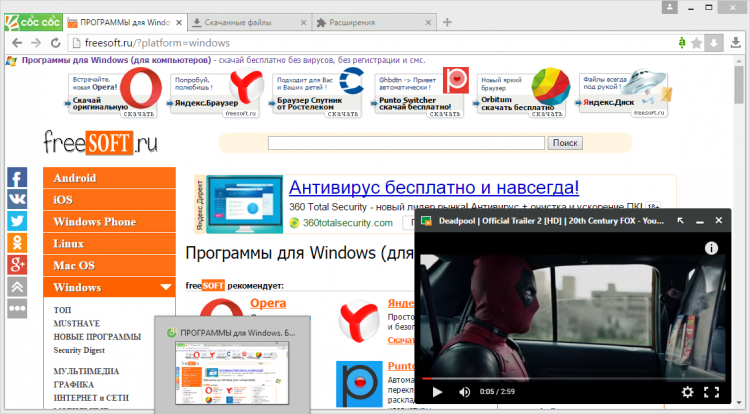The image size is (750, 414).
Task: Open НОВЫЕ ПРОГРАММЫ submenu item
Action: click(97, 337)
